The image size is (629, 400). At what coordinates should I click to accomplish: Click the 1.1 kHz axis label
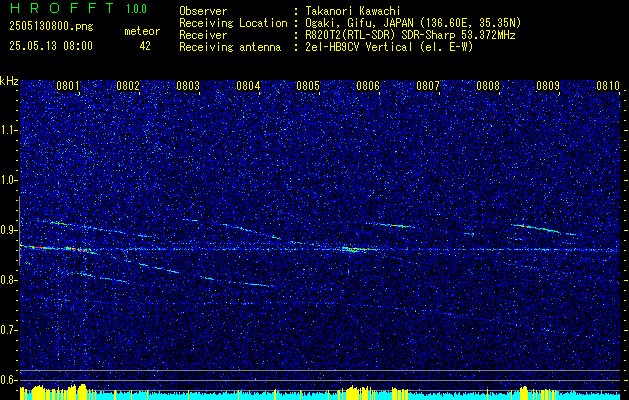[x=9, y=130]
